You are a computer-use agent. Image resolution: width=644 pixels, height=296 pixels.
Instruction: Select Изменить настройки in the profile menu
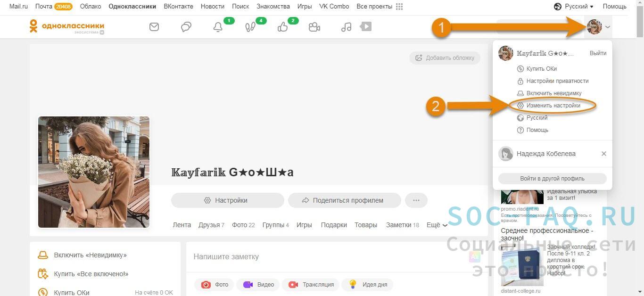[553, 106]
